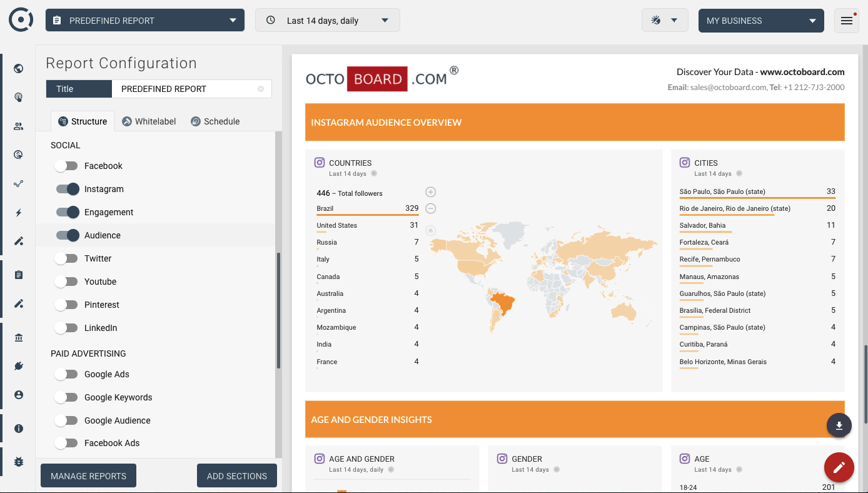868x493 pixels.
Task: Open the bank building icon in sidebar
Action: pos(19,338)
